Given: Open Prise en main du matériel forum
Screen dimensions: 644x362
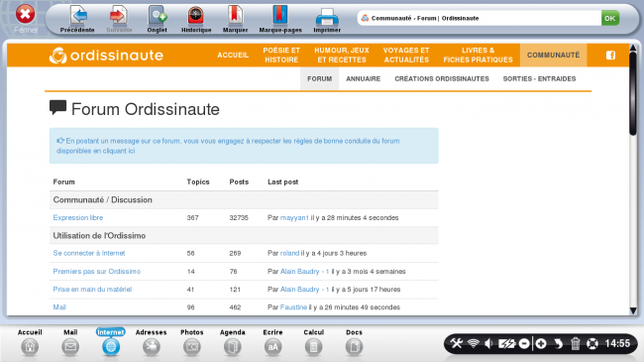Looking at the screenshot, I should coord(92,290).
